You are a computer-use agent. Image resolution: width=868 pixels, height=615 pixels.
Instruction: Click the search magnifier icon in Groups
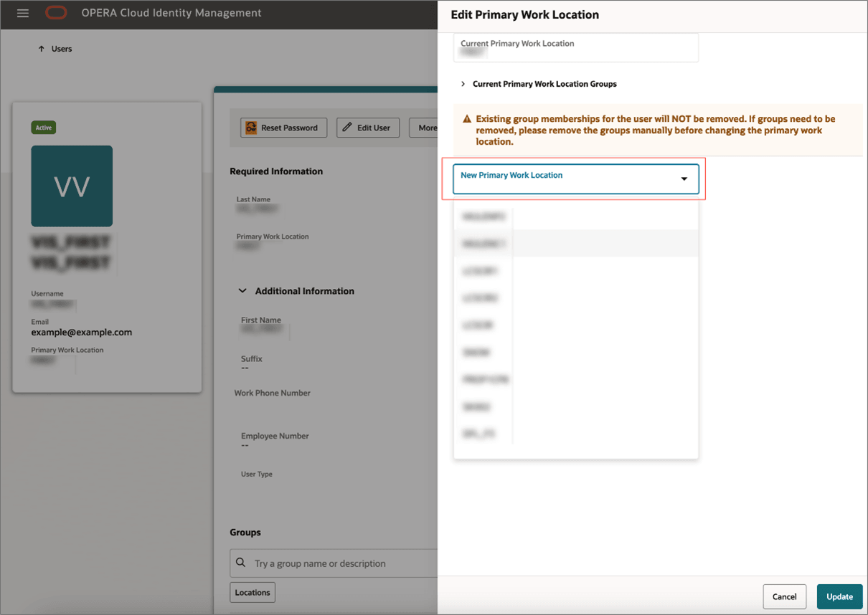click(241, 563)
